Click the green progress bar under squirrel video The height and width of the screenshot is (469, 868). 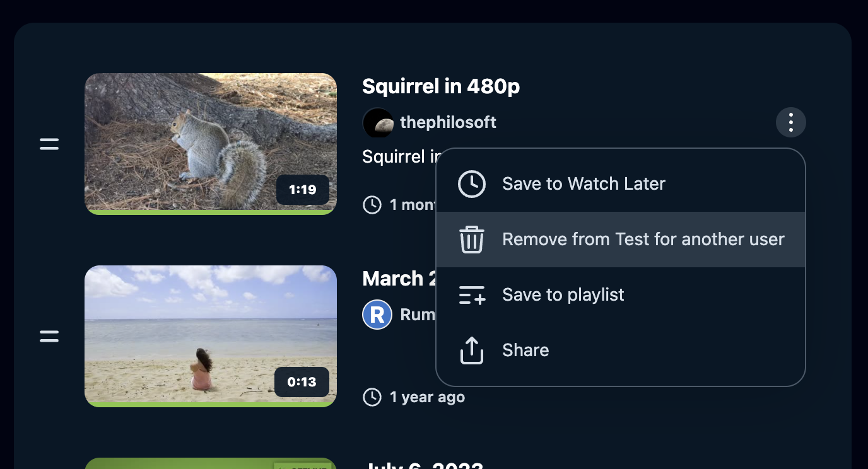pyautogui.click(x=210, y=212)
